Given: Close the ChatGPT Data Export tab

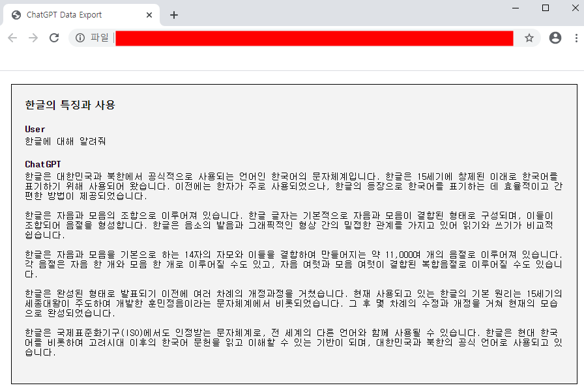Looking at the screenshot, I should point(149,15).
